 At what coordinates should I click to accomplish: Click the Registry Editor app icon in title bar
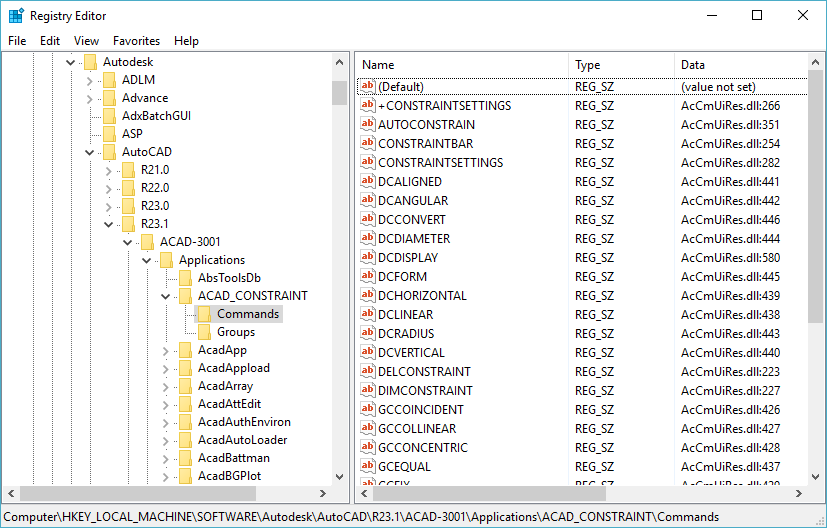(x=16, y=16)
